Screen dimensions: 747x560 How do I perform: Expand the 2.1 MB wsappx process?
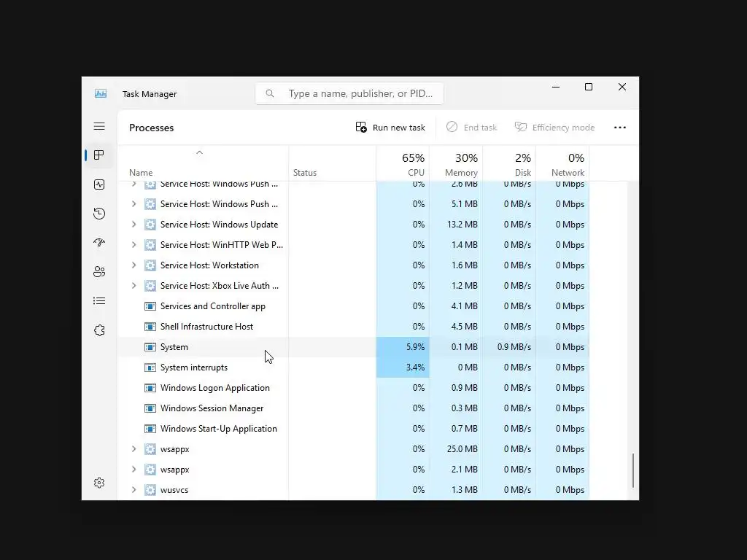tap(134, 470)
